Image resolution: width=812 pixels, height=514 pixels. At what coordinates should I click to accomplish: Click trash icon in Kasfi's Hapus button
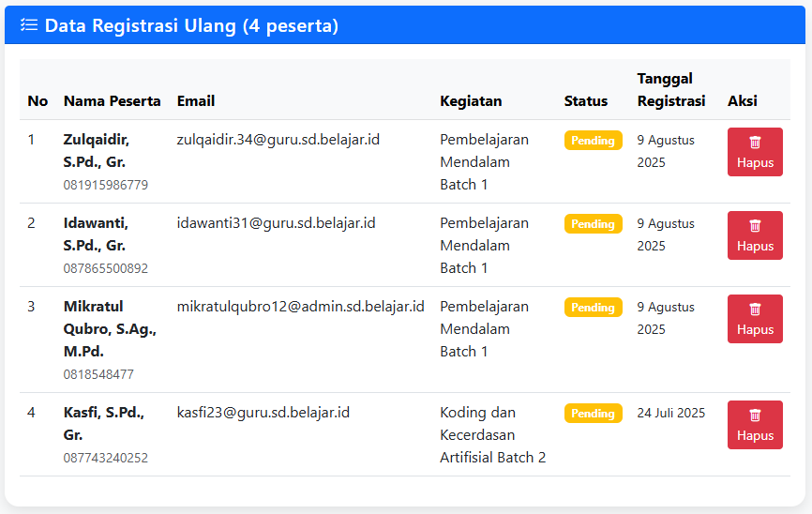point(755,416)
